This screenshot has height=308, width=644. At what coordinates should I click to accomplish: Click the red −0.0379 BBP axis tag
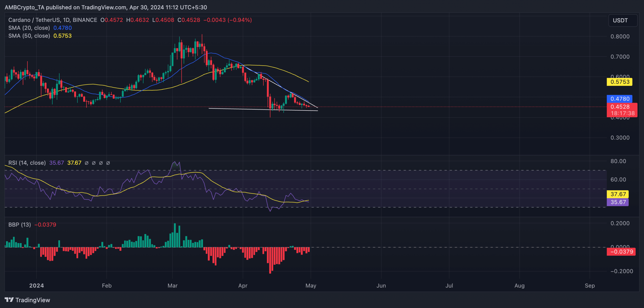click(x=621, y=252)
